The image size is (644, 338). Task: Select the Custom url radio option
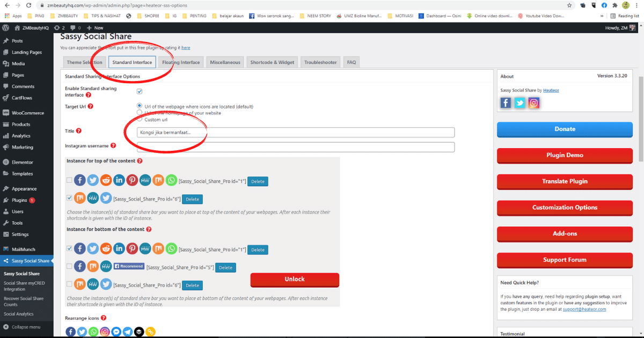[x=140, y=119]
